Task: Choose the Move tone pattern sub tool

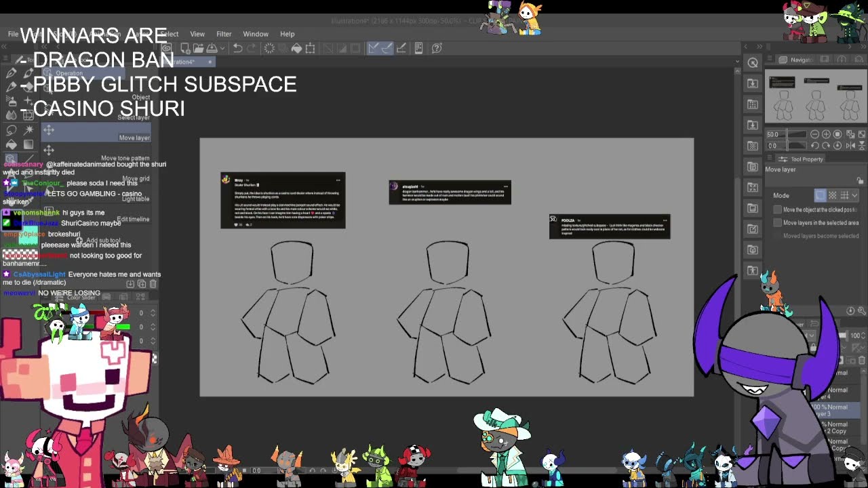Action: pyautogui.click(x=97, y=152)
